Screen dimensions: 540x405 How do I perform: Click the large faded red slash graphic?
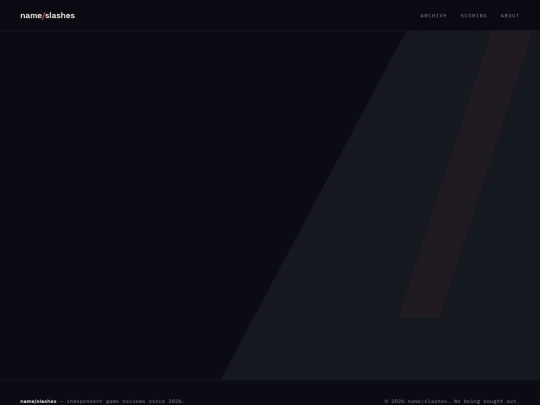(465, 174)
